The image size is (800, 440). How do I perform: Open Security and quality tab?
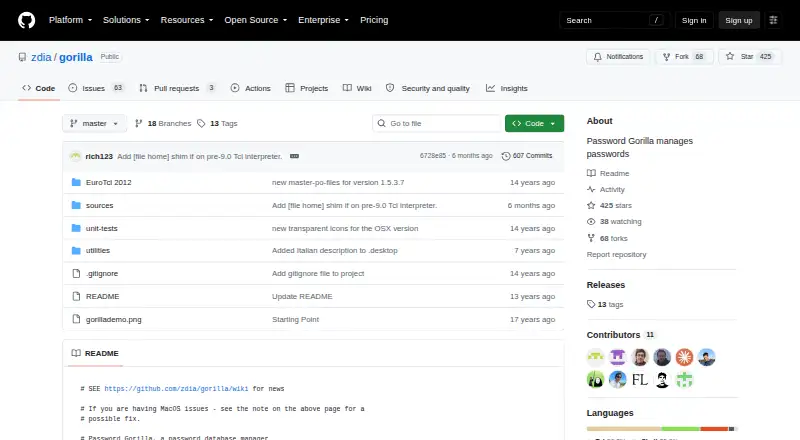pos(428,88)
